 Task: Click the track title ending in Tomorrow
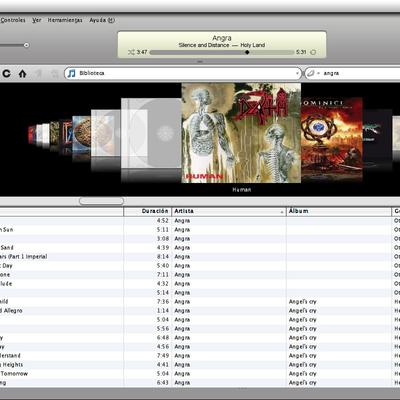[x=14, y=374]
